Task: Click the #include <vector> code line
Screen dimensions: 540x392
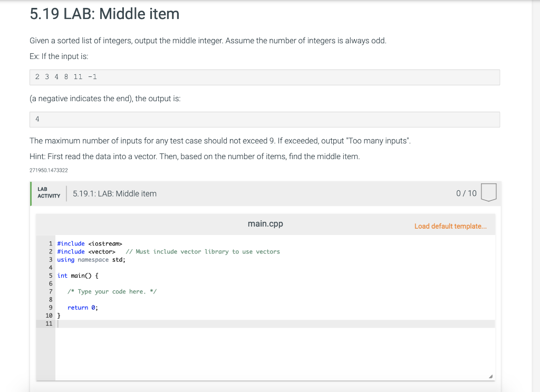Action: point(86,251)
